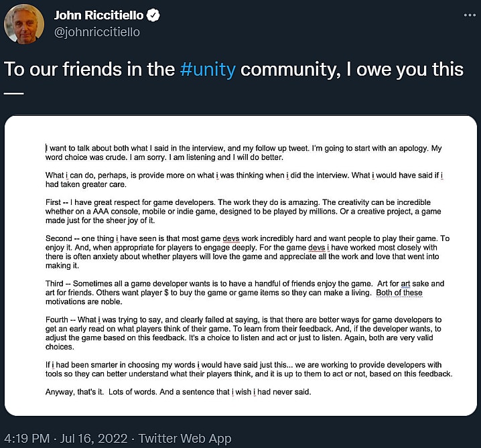Click the paragraph starting "If i had been smarter"
481x448 pixels.
[x=241, y=369]
